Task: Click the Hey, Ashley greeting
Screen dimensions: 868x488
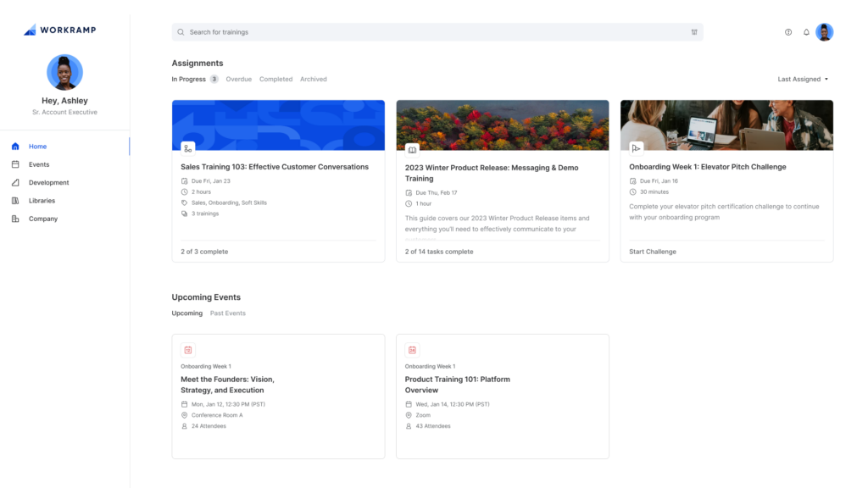Action: (64, 101)
